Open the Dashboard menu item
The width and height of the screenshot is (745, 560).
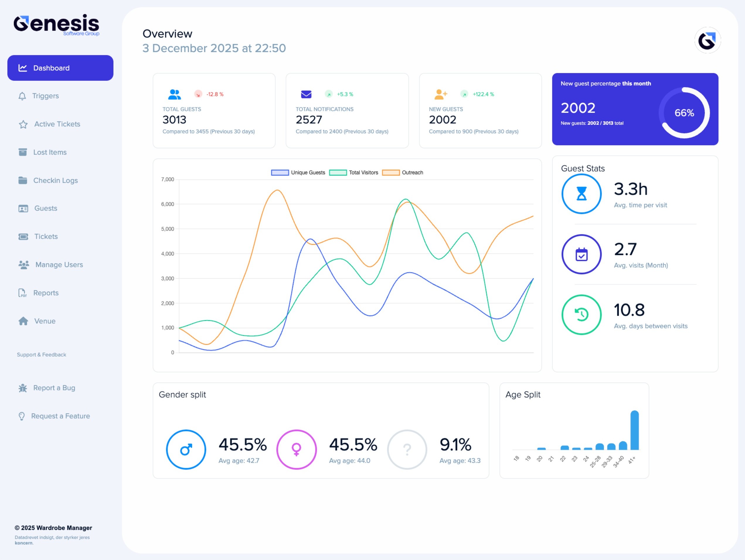click(x=60, y=68)
